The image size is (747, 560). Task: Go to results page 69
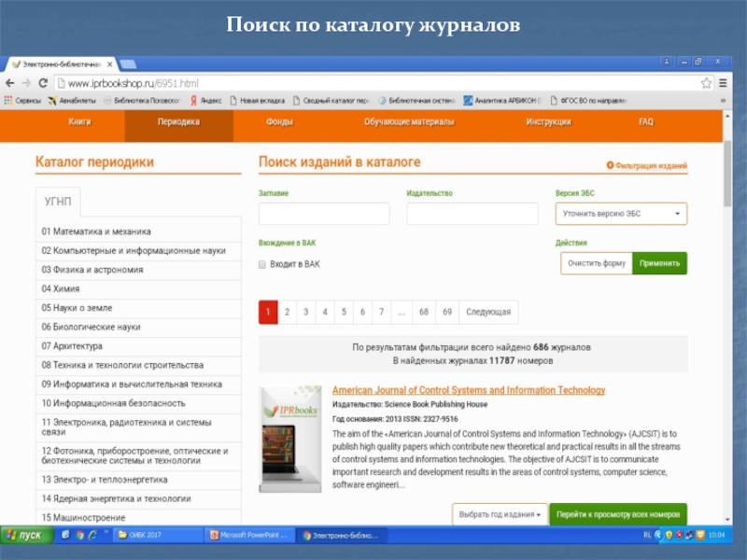point(447,312)
